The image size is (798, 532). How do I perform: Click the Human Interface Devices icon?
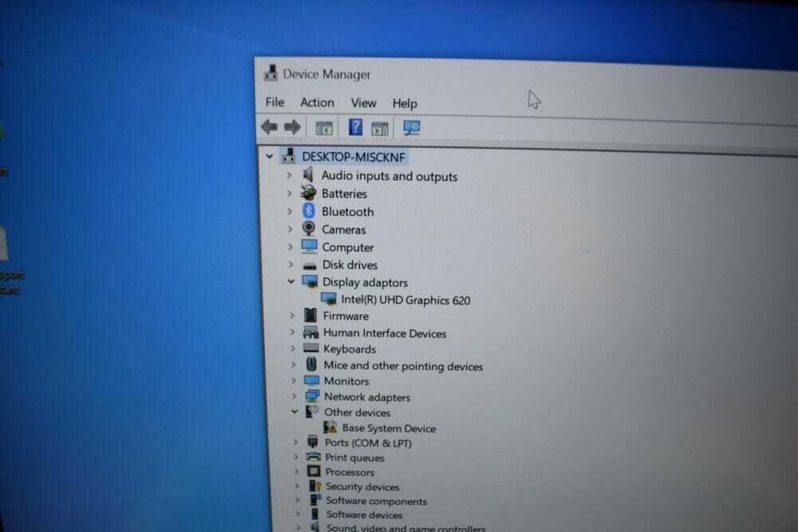pos(311,333)
